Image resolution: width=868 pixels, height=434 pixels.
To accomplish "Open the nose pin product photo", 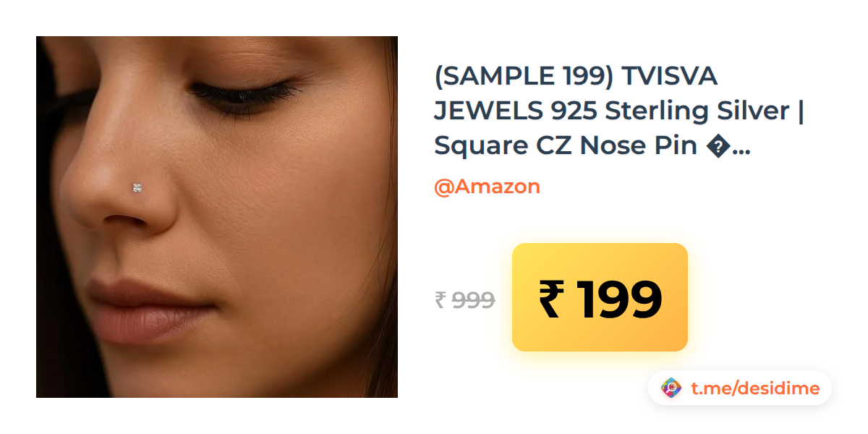I will [x=217, y=217].
